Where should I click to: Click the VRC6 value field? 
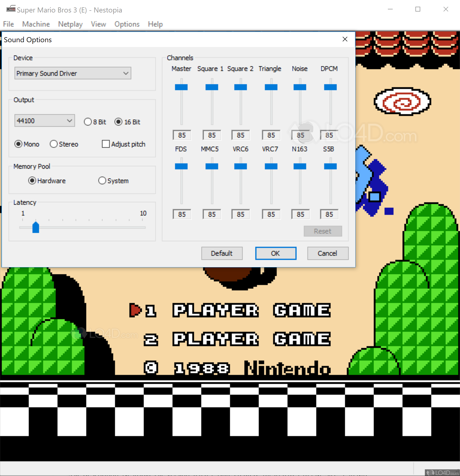[241, 214]
